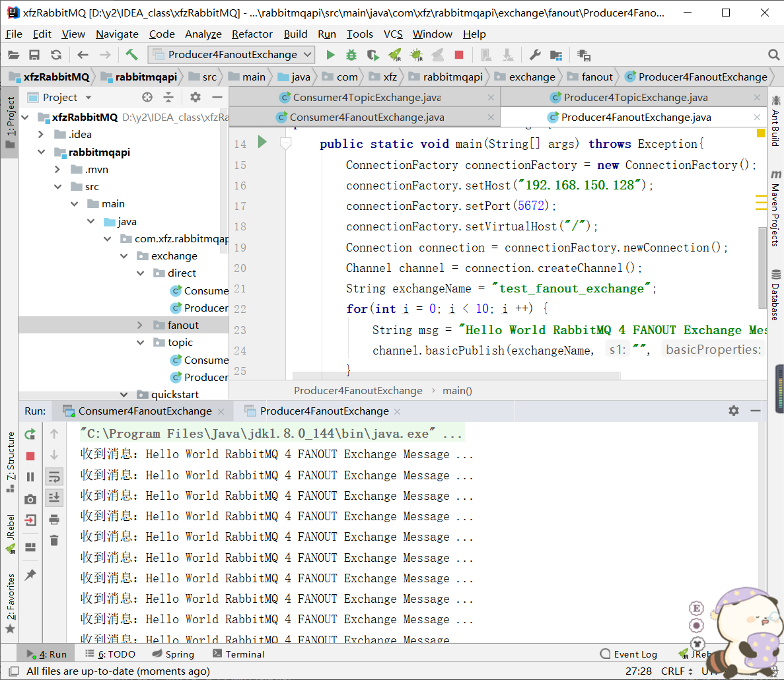Open run configuration dropdown Producer4FanoutExchange

pyautogui.click(x=231, y=54)
